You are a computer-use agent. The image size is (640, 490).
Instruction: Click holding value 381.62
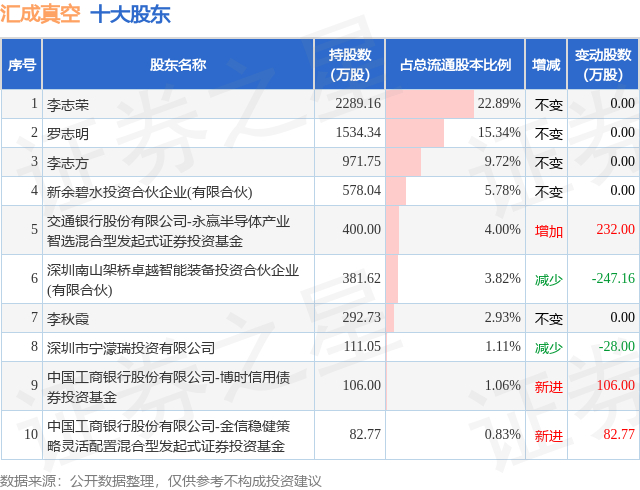(361, 278)
